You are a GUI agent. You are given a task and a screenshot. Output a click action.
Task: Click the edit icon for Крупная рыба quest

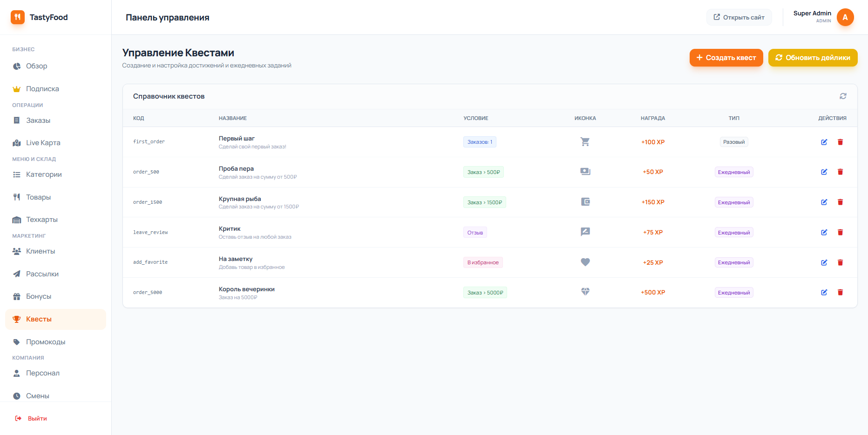824,202
